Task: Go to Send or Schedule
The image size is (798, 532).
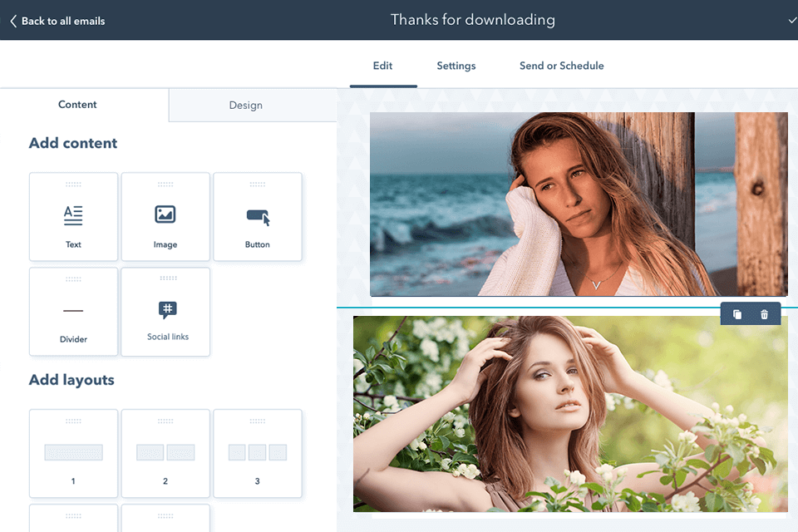Action: (x=561, y=66)
